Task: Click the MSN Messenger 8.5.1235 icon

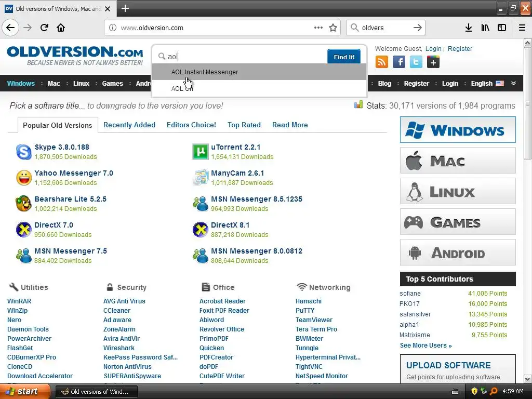Action: pos(200,204)
